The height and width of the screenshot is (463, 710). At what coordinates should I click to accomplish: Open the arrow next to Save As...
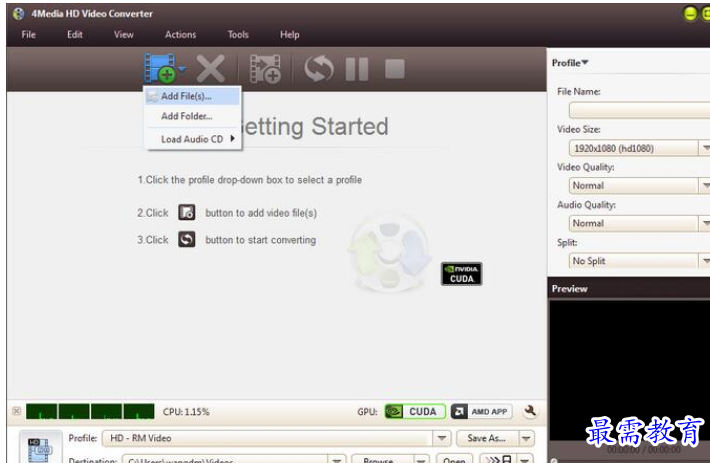coord(526,438)
